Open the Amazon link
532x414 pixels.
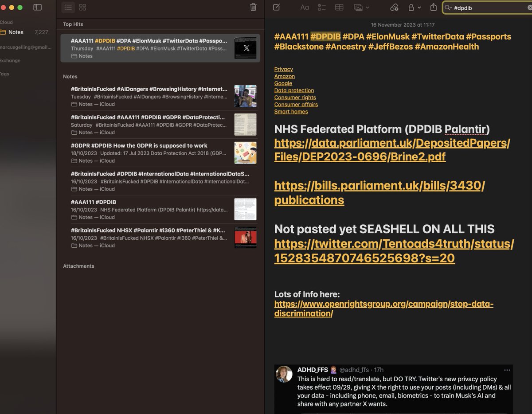click(x=285, y=76)
